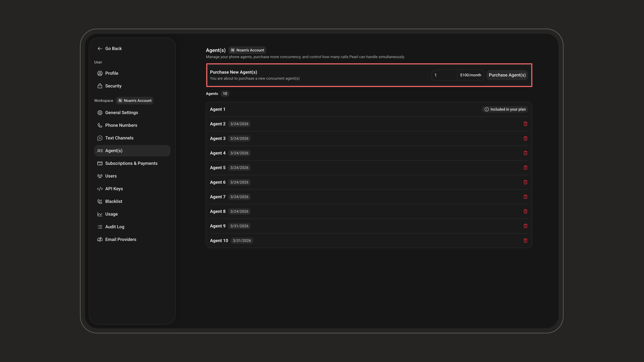644x362 pixels.
Task: Click the Agent(s) sidebar icon
Action: [x=100, y=151]
